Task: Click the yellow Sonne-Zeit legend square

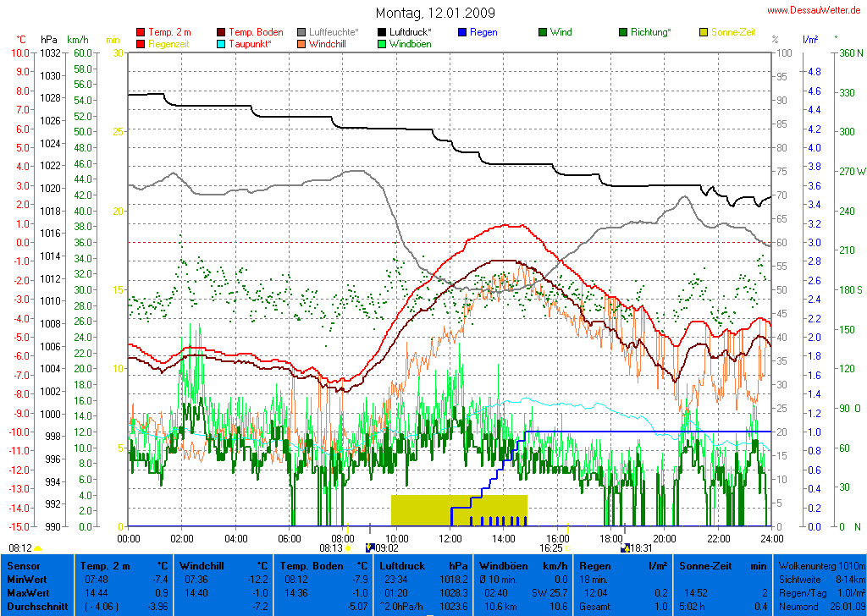Action: point(704,32)
